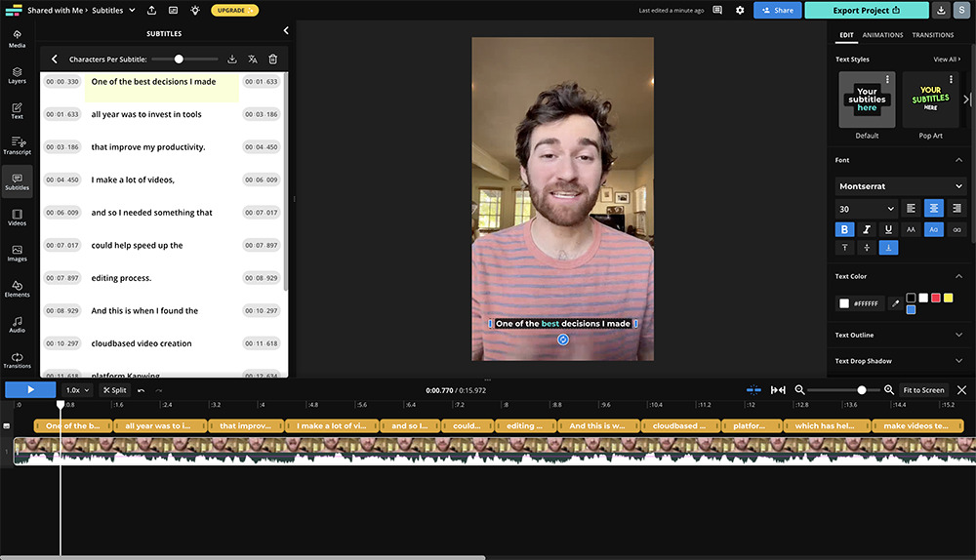The width and height of the screenshot is (976, 560).
Task: Click the download subtitles icon
Action: click(x=232, y=60)
